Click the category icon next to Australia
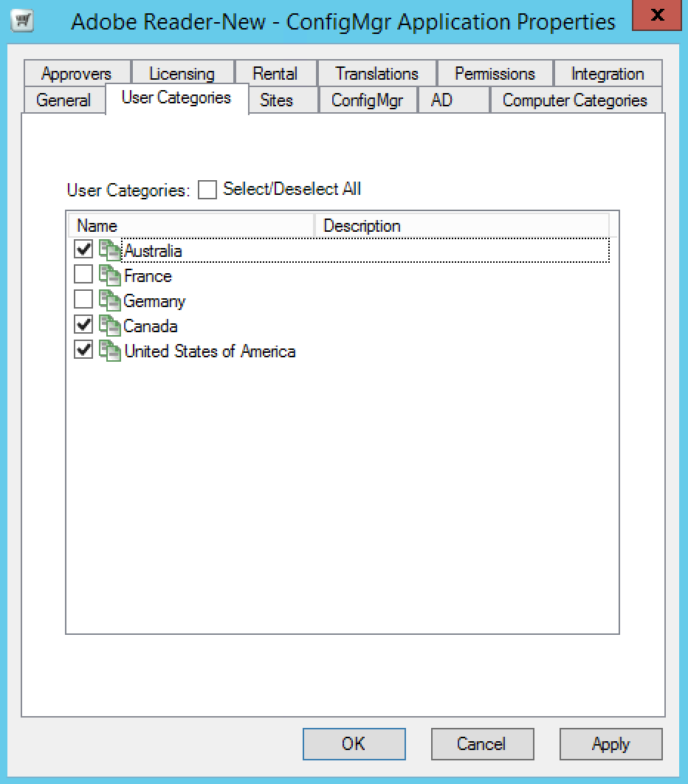Image resolution: width=688 pixels, height=784 pixels. pyautogui.click(x=109, y=251)
